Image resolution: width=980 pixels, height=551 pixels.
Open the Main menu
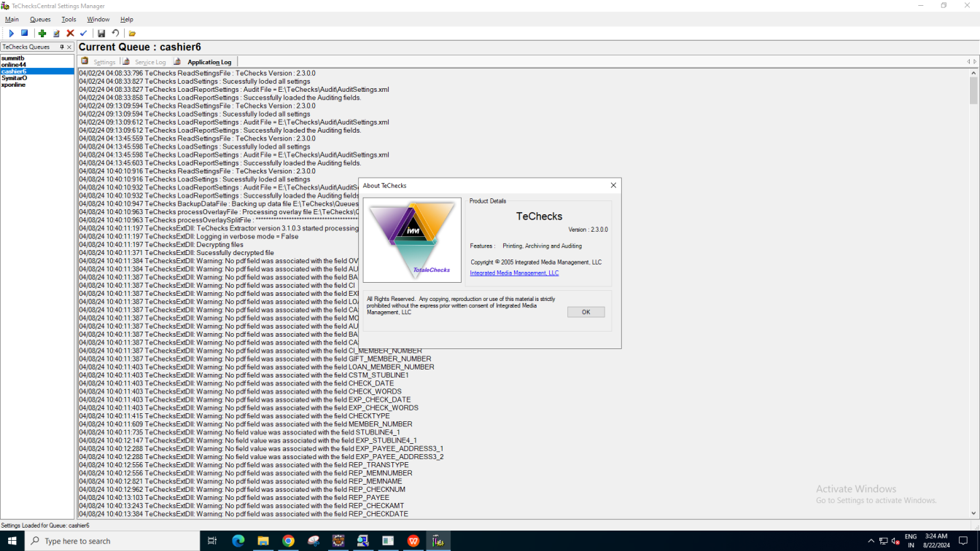[12, 20]
